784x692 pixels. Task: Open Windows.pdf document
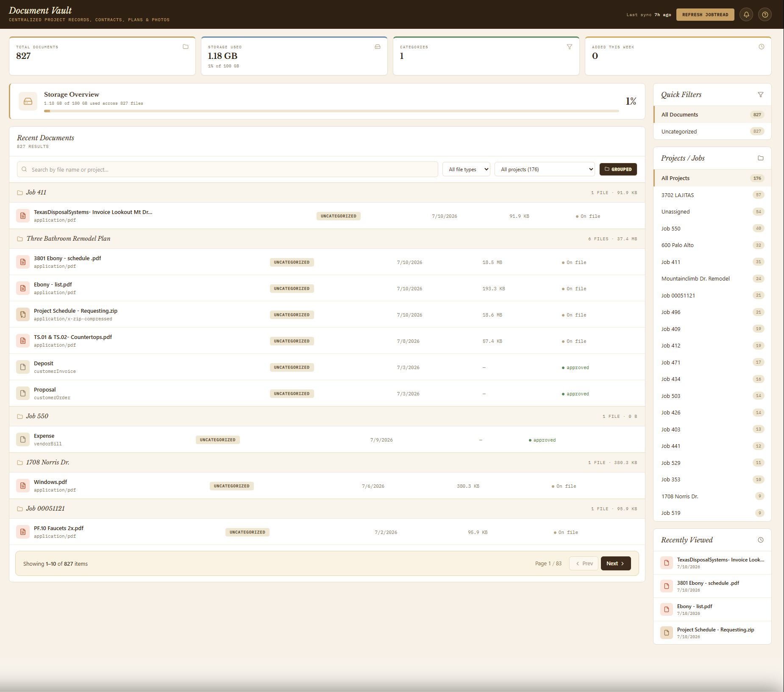coord(50,482)
